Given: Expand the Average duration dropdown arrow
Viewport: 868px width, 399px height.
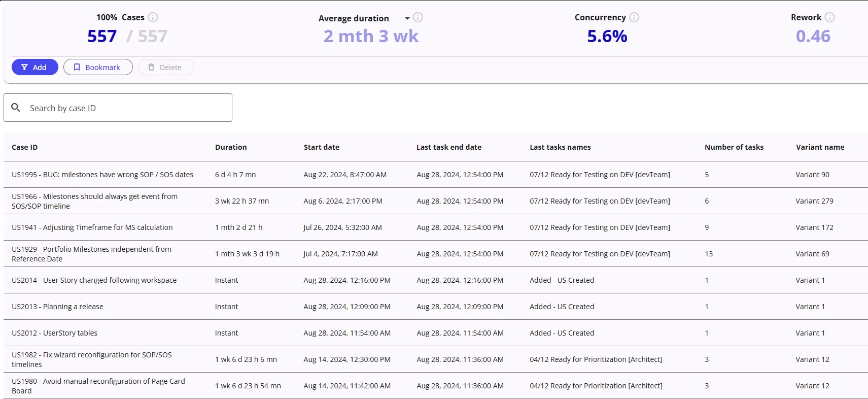Looking at the screenshot, I should [x=407, y=18].
